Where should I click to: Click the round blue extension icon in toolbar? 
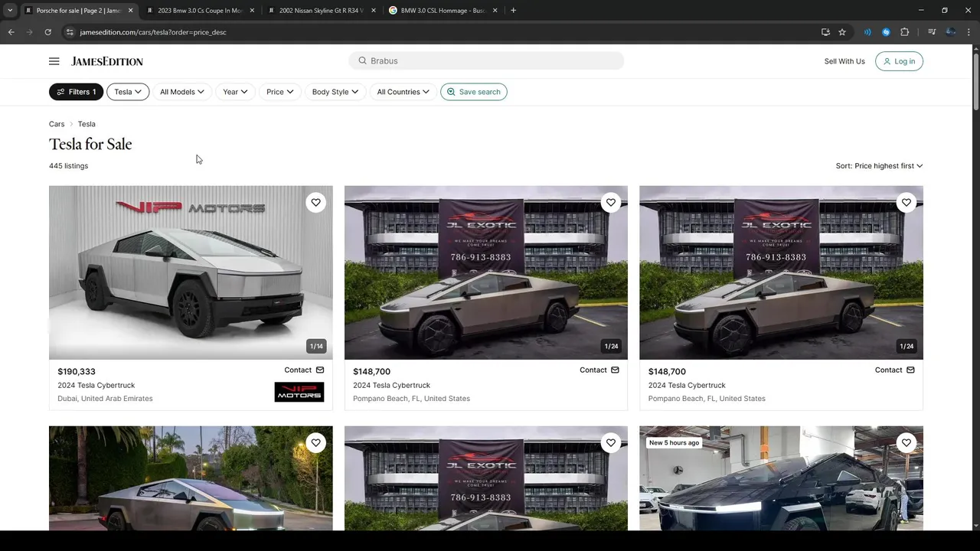coord(886,32)
